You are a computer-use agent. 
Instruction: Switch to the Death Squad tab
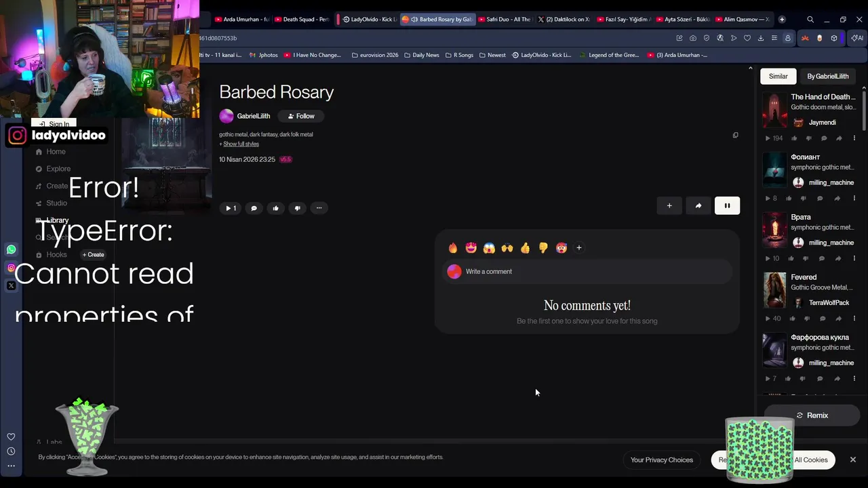pyautogui.click(x=302, y=19)
